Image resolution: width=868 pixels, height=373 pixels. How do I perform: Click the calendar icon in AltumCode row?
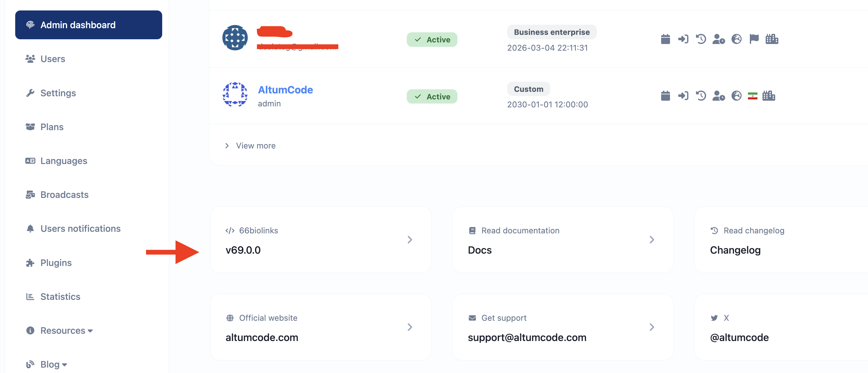(x=666, y=96)
